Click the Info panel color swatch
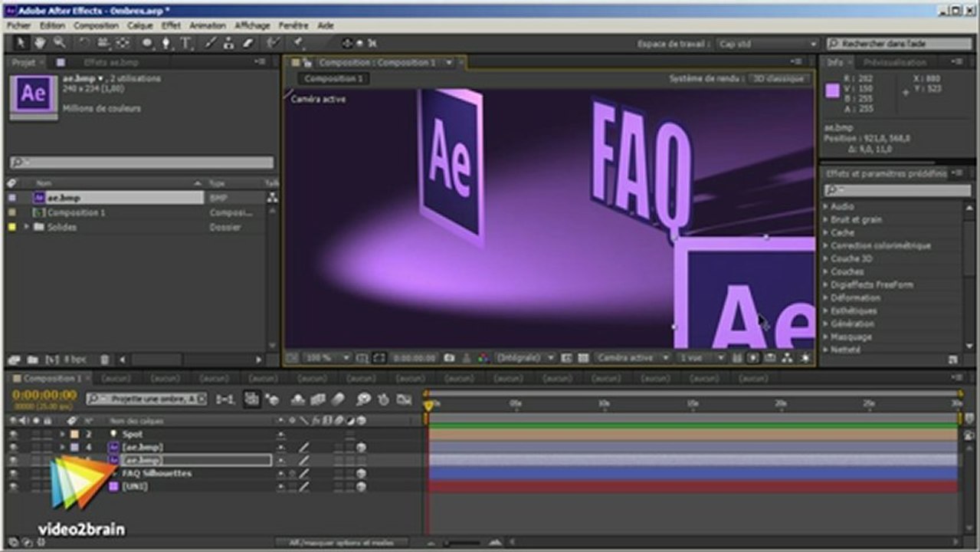980x552 pixels. click(x=832, y=91)
